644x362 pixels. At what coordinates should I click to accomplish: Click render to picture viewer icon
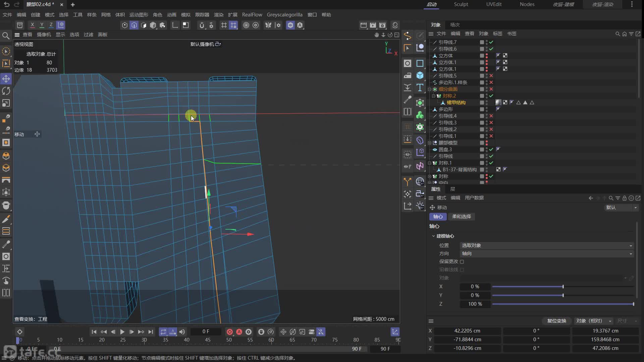[x=373, y=25]
